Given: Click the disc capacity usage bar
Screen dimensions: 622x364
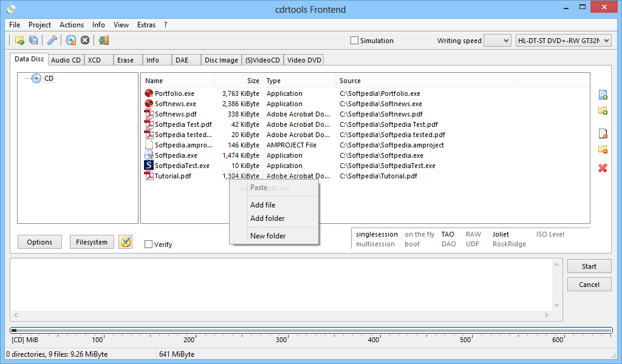Looking at the screenshot, I should pyautogui.click(x=311, y=330).
